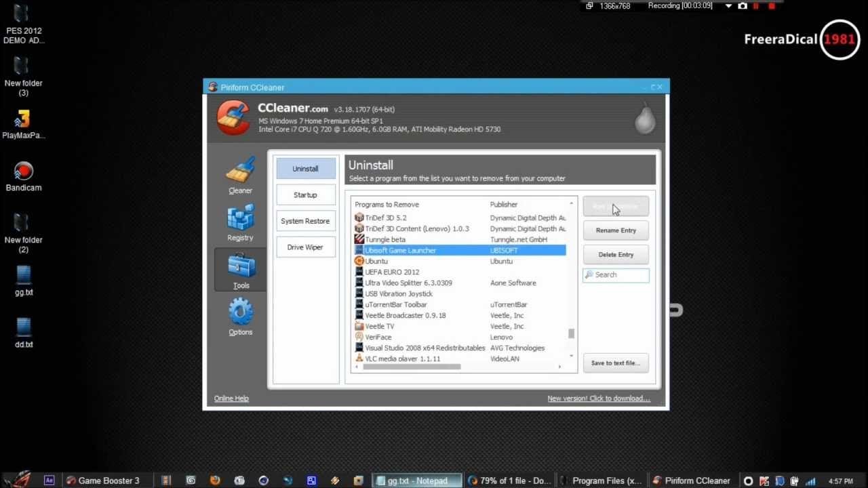868x488 pixels.
Task: Open dd.txt file on desktop
Action: click(24, 333)
